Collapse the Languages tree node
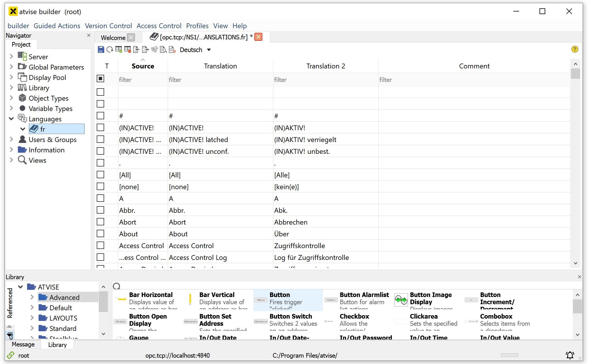 point(12,119)
